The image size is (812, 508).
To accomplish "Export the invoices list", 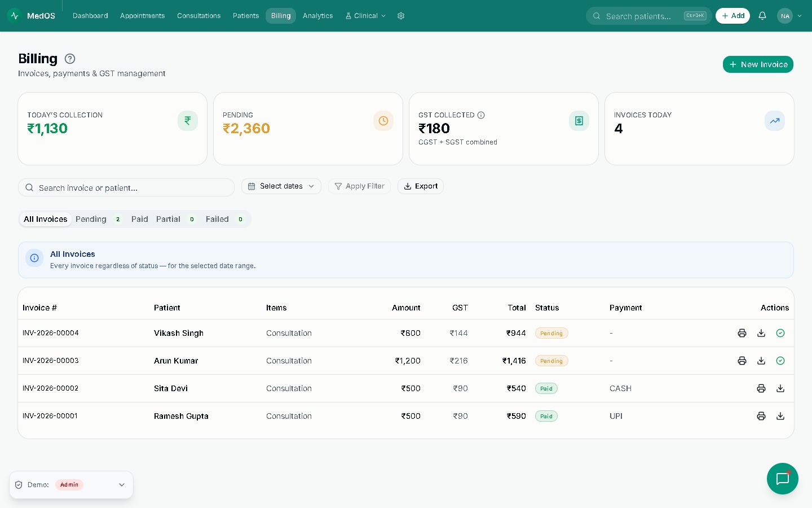I will [421, 186].
